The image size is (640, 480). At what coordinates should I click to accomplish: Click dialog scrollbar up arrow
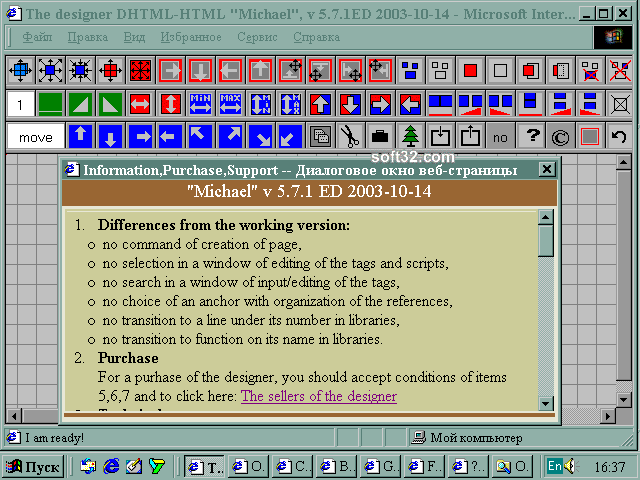coord(546,217)
